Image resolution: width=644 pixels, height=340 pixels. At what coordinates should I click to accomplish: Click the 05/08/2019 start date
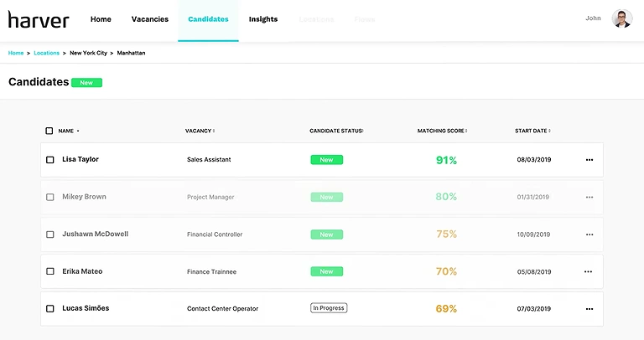534,272
